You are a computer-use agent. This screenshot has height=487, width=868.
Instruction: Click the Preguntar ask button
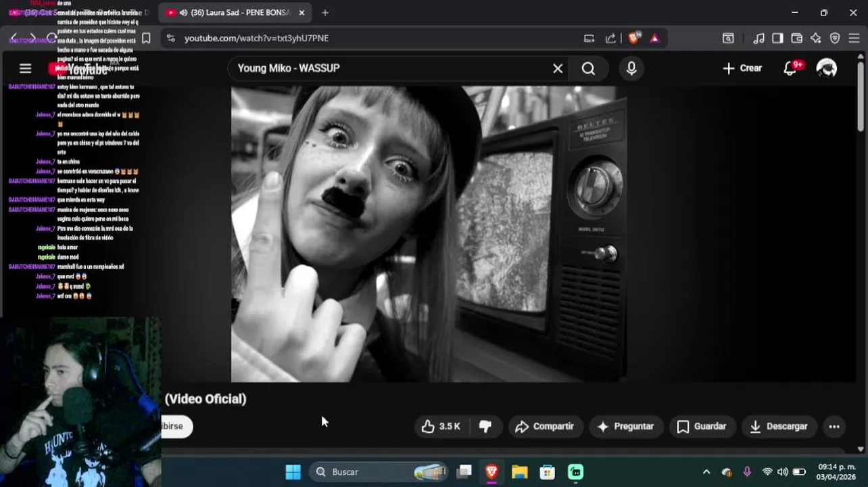pyautogui.click(x=626, y=426)
